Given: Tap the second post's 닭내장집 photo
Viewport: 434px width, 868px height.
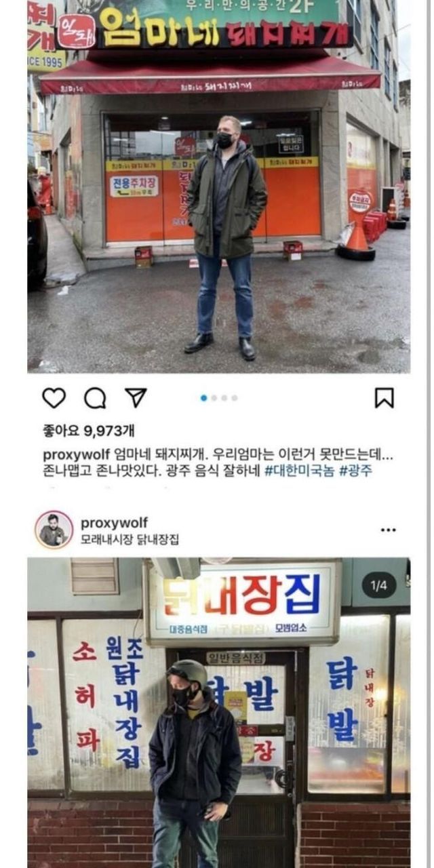Looking at the screenshot, I should pos(218,713).
